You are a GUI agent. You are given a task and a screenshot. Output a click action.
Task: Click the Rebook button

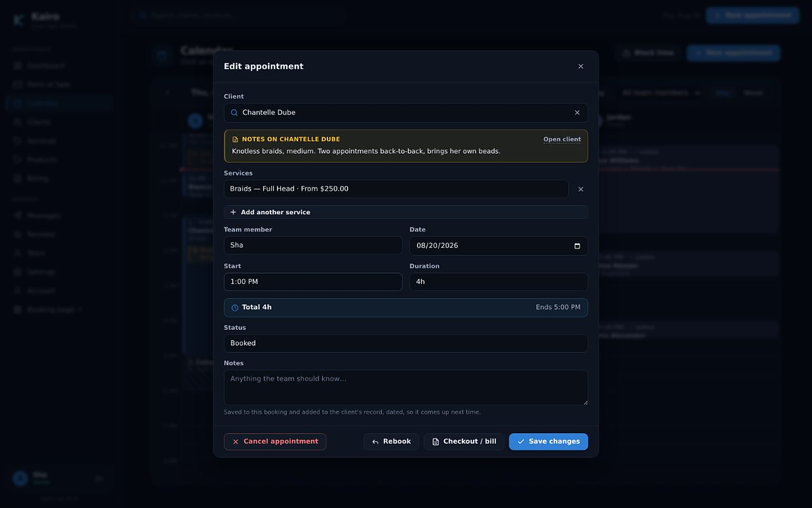click(x=391, y=442)
